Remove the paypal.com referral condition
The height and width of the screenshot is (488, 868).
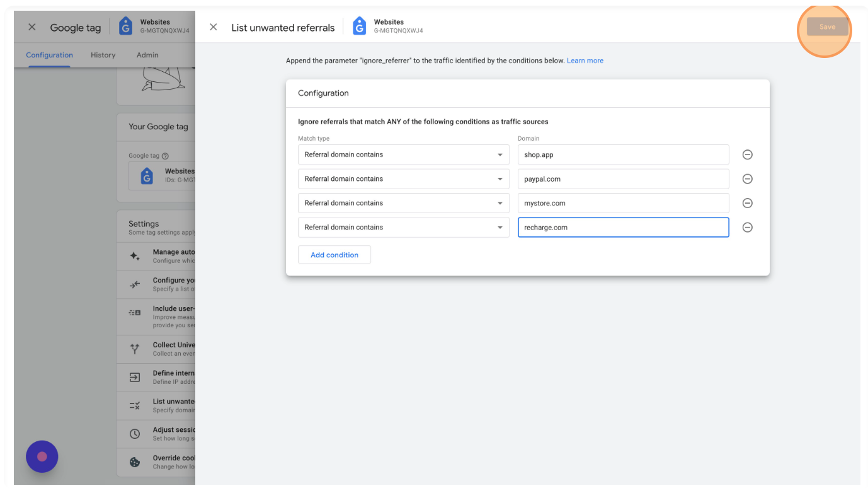point(748,179)
